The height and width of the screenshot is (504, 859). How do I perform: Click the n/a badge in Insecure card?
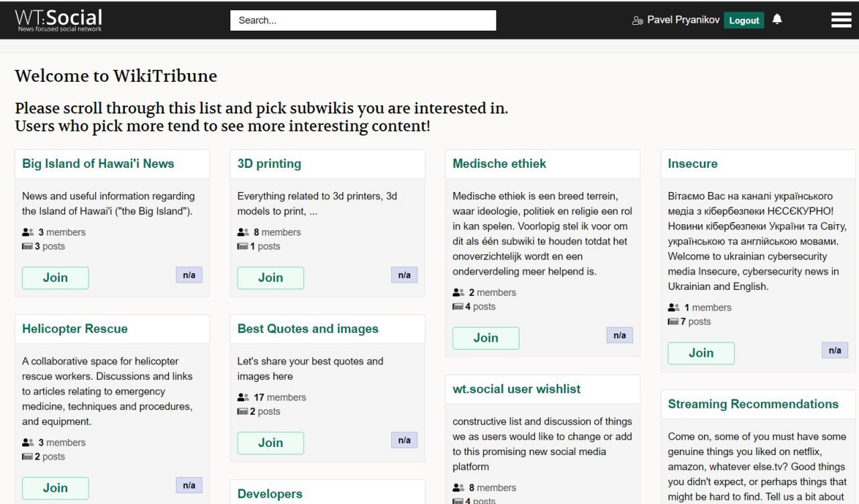[x=835, y=350]
